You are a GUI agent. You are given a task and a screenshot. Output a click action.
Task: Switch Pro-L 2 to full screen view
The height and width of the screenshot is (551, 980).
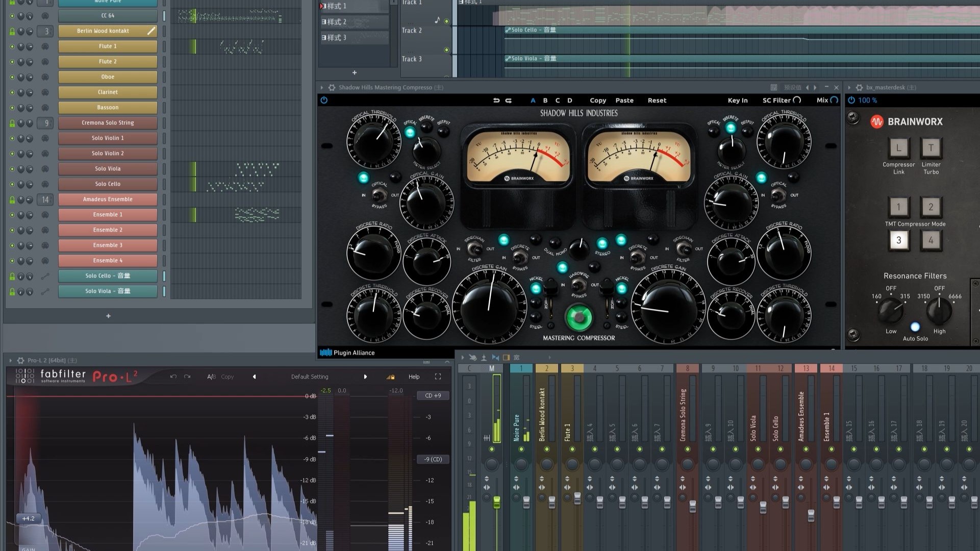click(438, 377)
